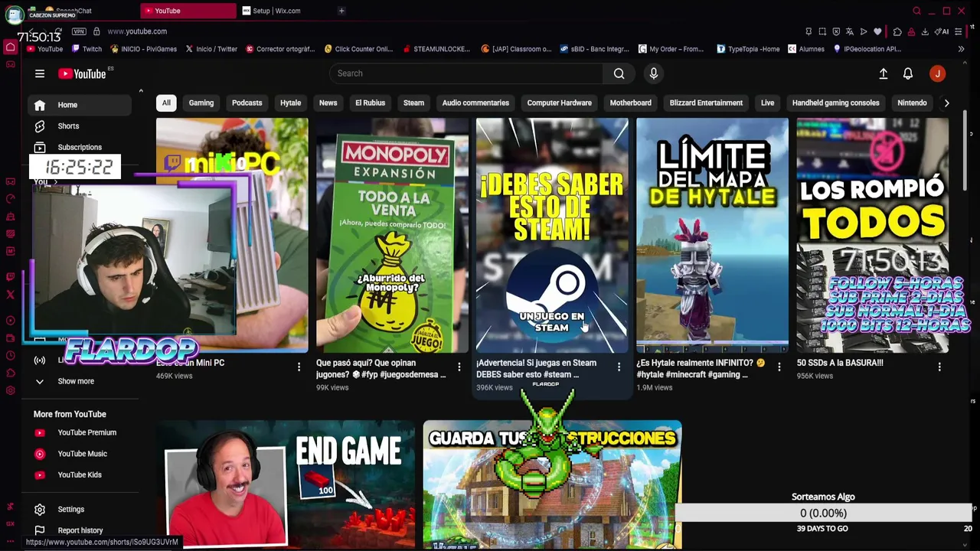The height and width of the screenshot is (551, 980).
Task: Open a new tab with plus button
Action: (x=341, y=11)
